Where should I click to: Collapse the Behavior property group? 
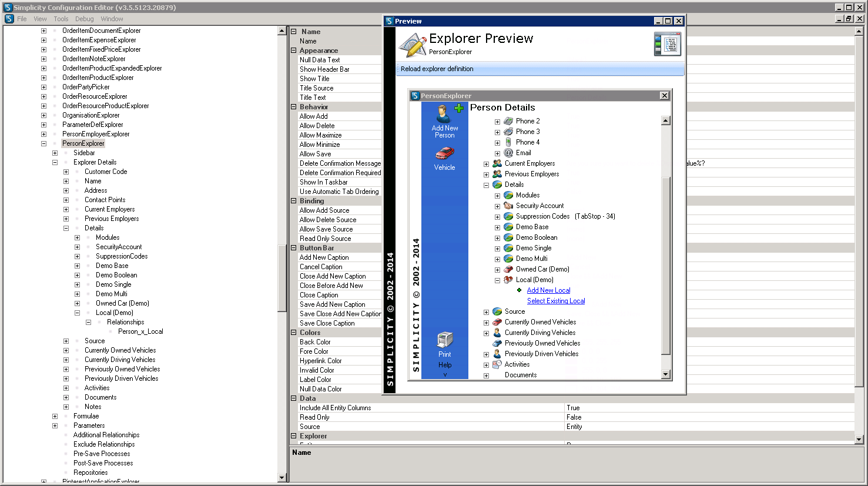click(293, 107)
